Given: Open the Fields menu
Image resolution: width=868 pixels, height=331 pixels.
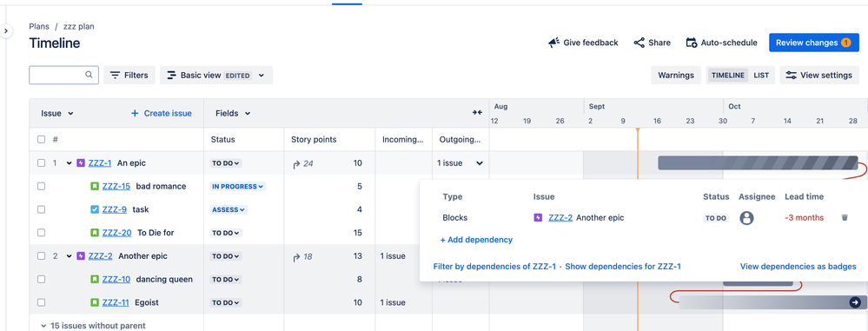Looking at the screenshot, I should coord(233,113).
